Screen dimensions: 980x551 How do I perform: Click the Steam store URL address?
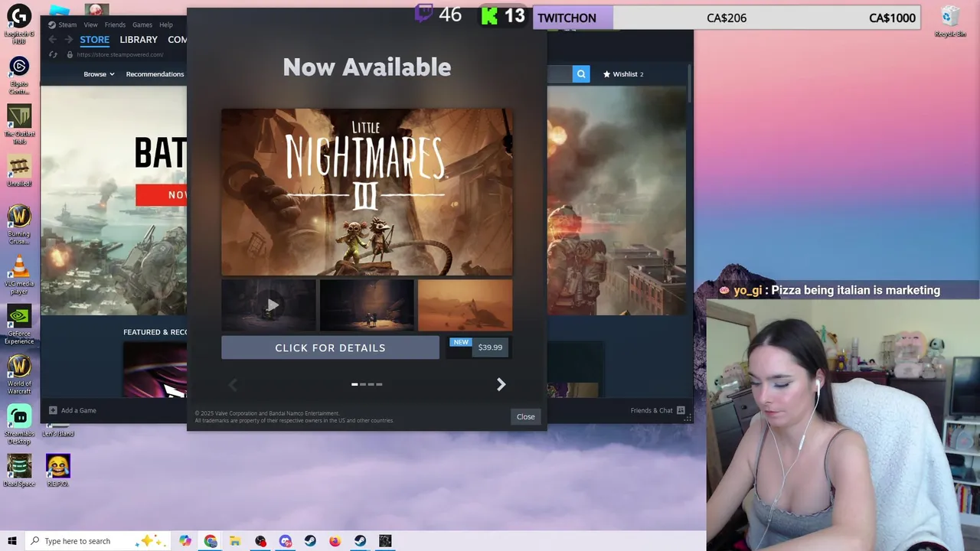point(120,54)
